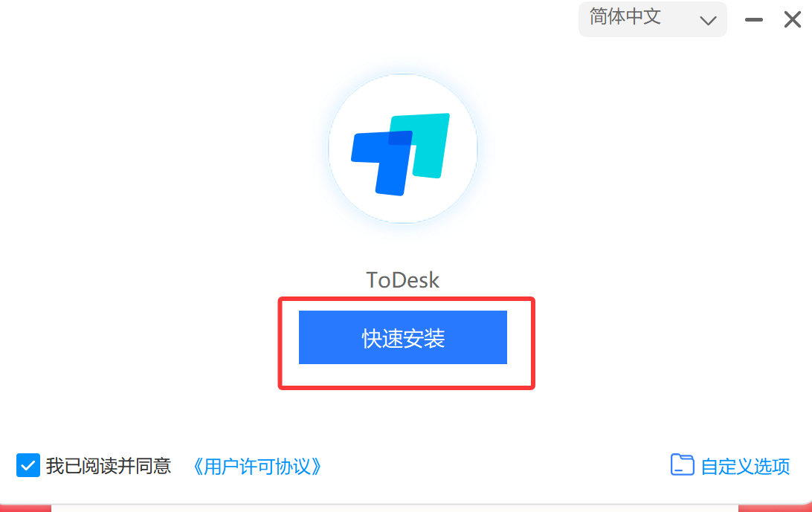Toggle agreement by clicking the 我已阅读并同意 label
Screen dimensions: 812x512
click(x=109, y=466)
